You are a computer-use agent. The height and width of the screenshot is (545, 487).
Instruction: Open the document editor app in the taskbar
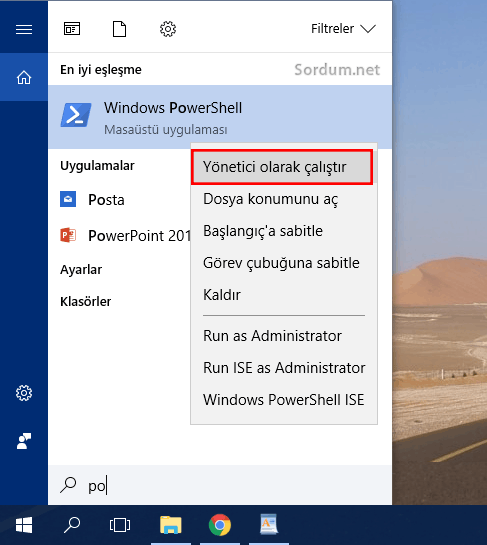point(269,524)
